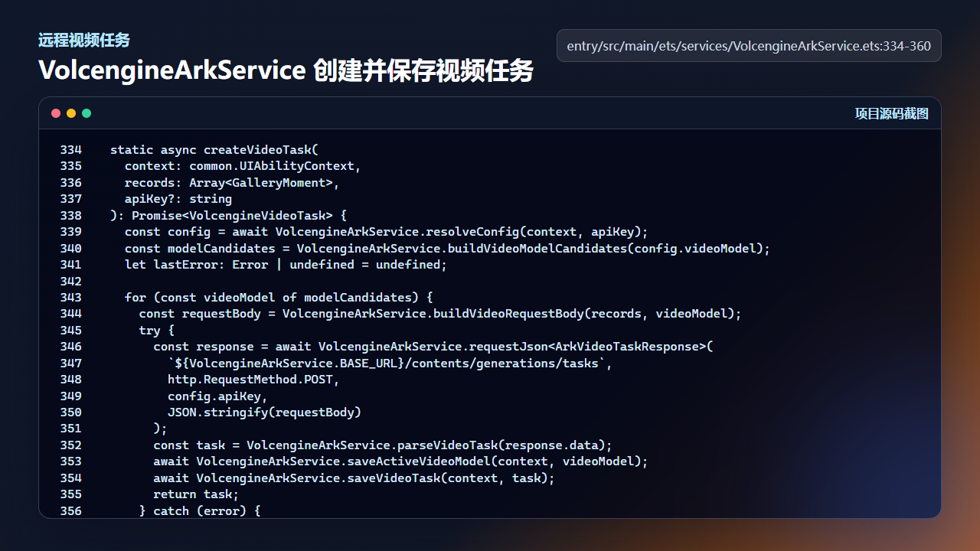This screenshot has height=551, width=980.
Task: Select line number 351
Action: [70, 429]
